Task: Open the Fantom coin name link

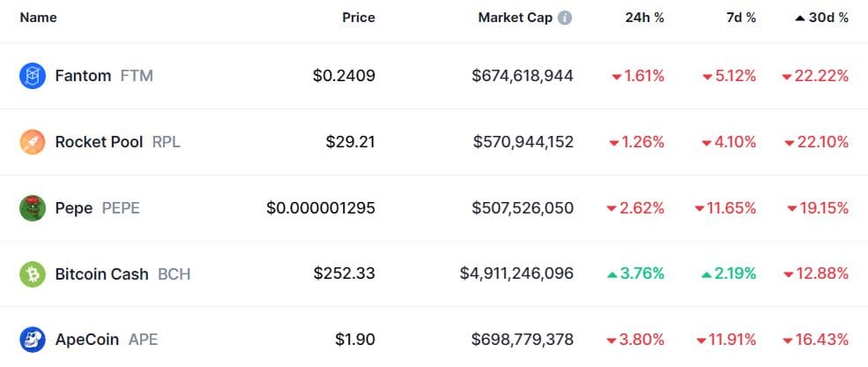Action: pyautogui.click(x=83, y=76)
